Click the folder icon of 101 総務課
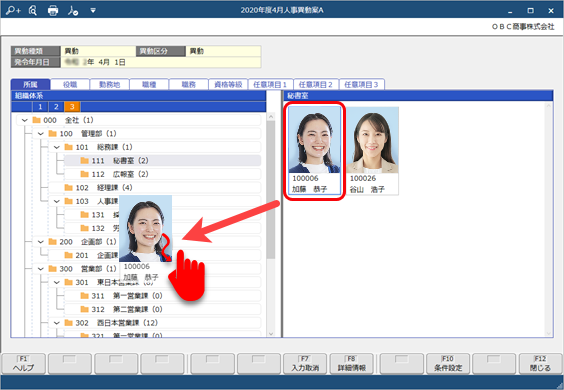Screen dimensions: 564x390 pos(68,147)
